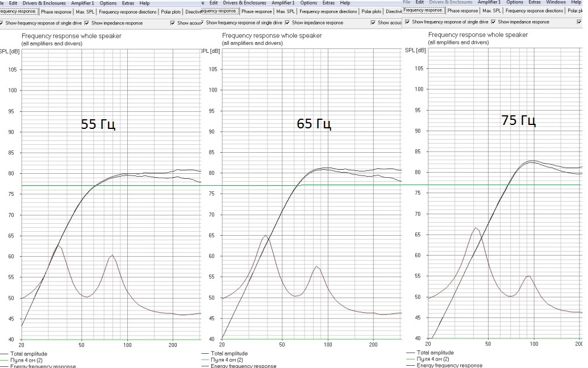Open Drivers & Enclosures menu in 55 Гц window
Viewport: 588px width, 368px height.
click(44, 3)
